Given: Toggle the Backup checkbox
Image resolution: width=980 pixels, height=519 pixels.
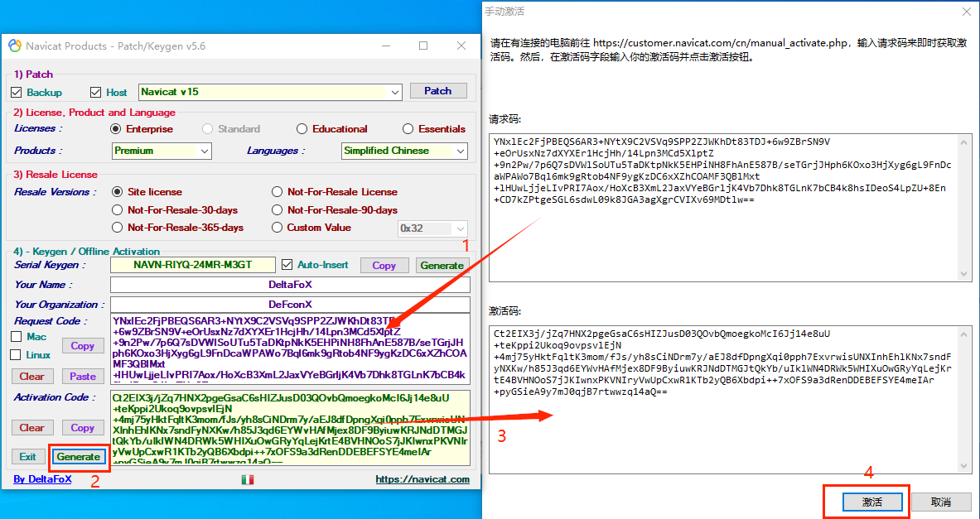Looking at the screenshot, I should [17, 93].
